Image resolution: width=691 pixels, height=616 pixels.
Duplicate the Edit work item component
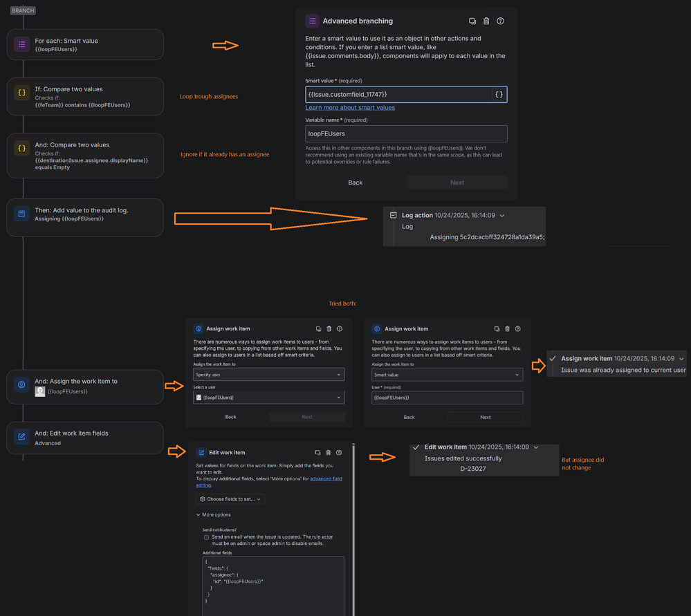(x=317, y=453)
